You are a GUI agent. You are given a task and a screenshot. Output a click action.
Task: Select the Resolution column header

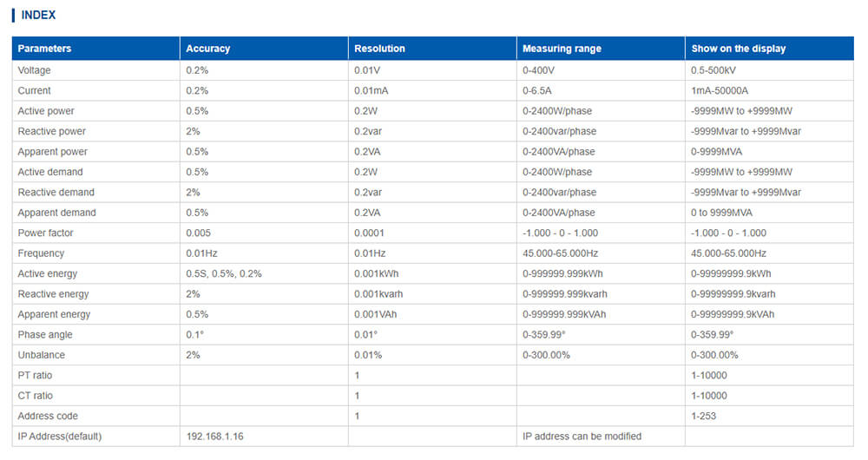coord(379,49)
